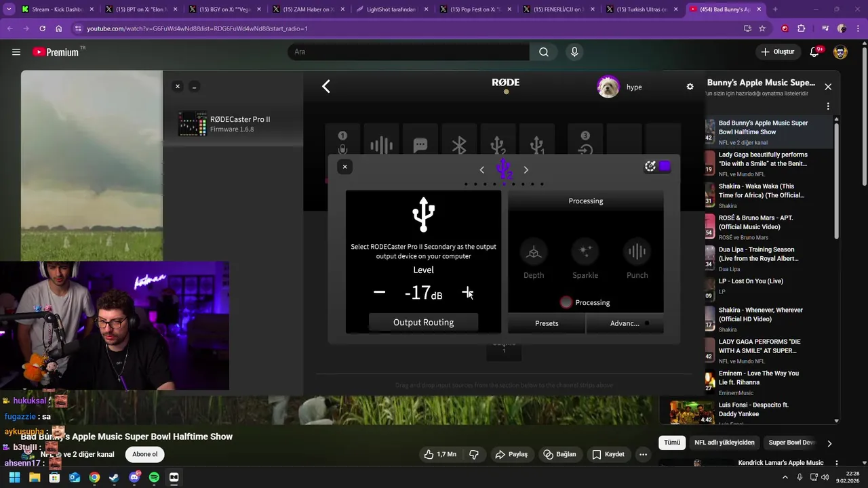The image size is (868, 488).
Task: Reload the page
Action: point(42,28)
